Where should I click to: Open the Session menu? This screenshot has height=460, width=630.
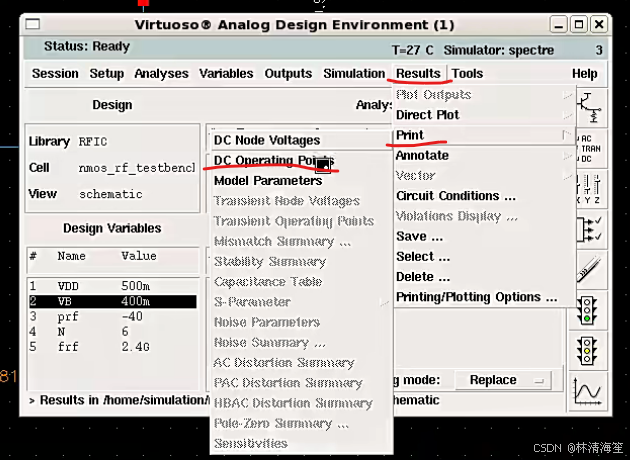[55, 74]
